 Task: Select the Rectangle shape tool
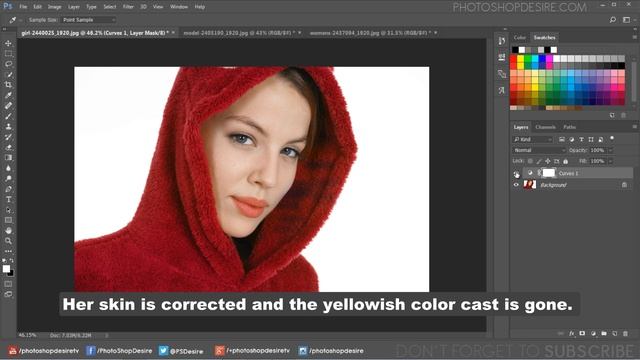8,220
